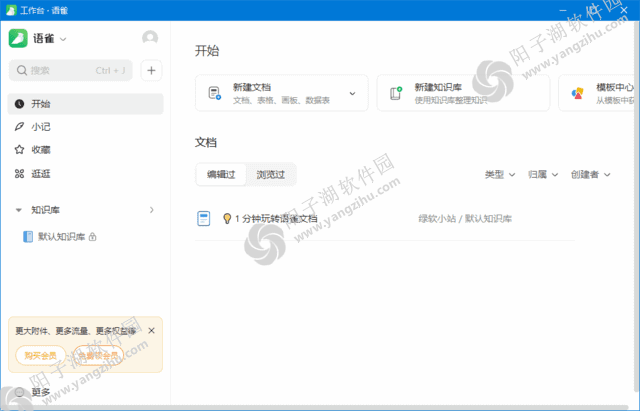Screen dimensions: 640x411
Task: Expand the 新建文档 type dropdown arrow
Action: click(x=352, y=93)
